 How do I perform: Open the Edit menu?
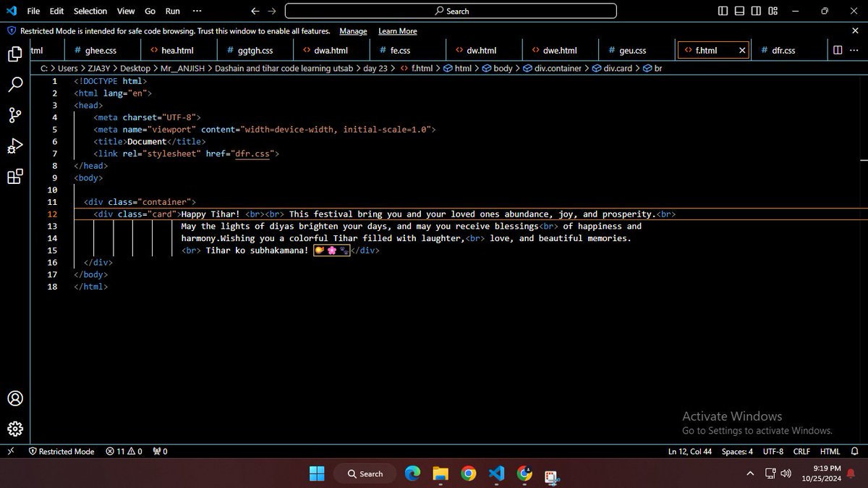pos(57,11)
